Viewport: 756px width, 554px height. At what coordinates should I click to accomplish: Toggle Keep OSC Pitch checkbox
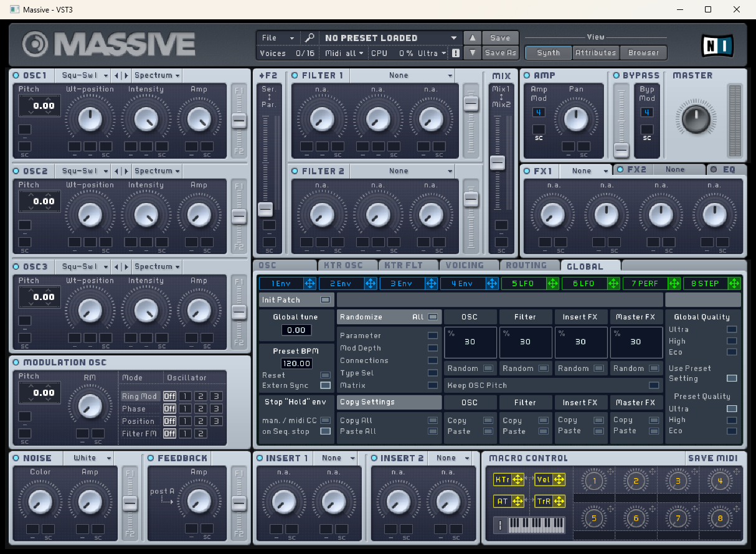(654, 385)
